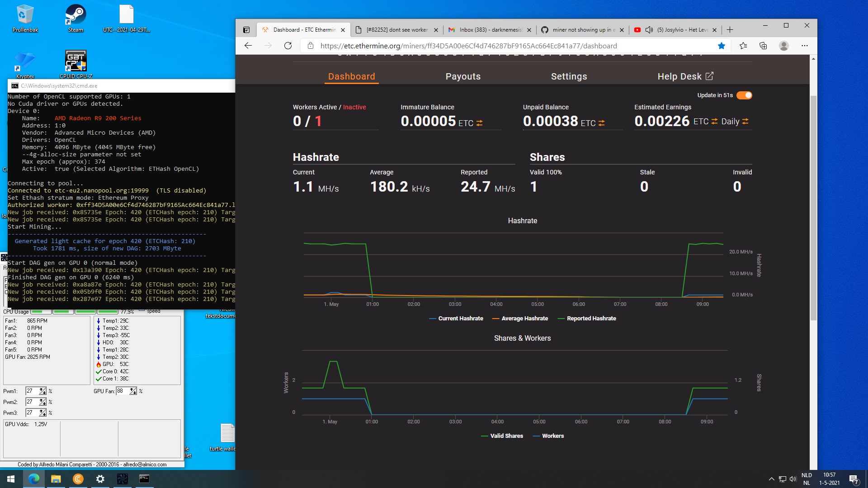This screenshot has height=488, width=868.
Task: Click the page reload button
Action: pos(288,46)
